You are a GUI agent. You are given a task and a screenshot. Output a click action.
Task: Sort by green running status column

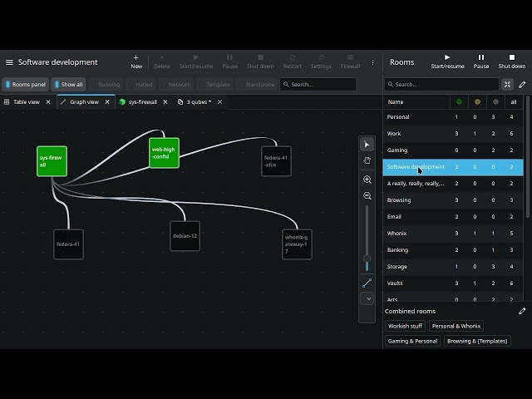tap(459, 101)
